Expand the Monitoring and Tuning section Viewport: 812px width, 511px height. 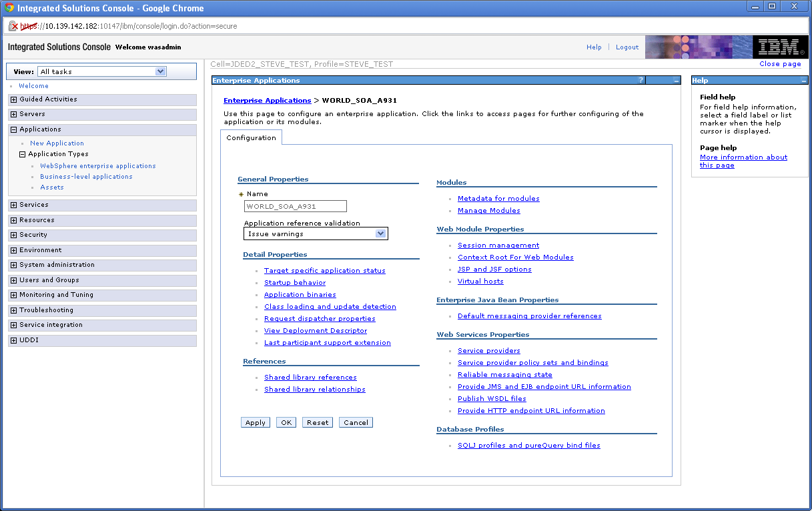(x=14, y=295)
